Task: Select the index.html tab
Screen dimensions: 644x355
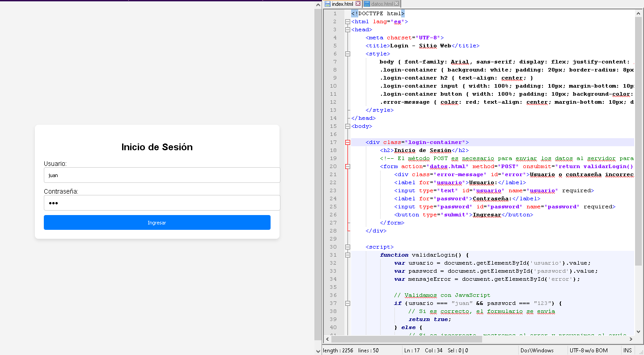Action: coord(342,4)
